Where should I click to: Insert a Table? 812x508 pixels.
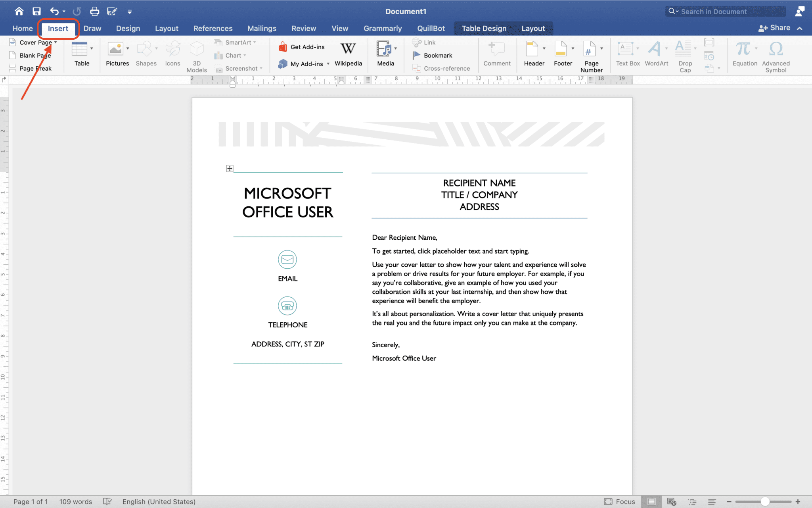[x=81, y=54]
